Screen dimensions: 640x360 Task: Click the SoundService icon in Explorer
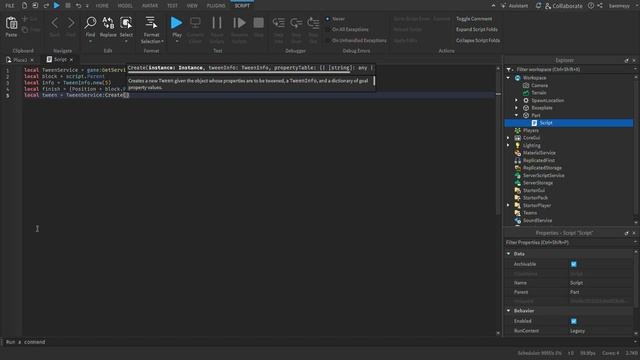click(x=518, y=220)
